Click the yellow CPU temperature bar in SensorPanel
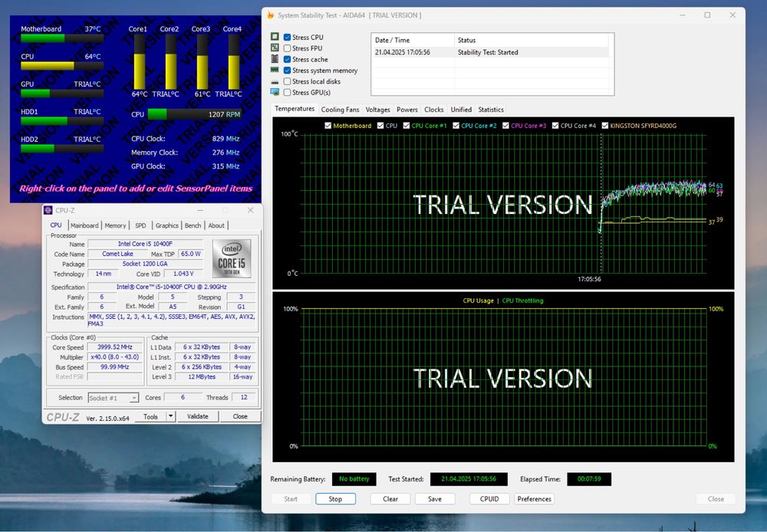Viewport: 767px width, 532px height. click(62, 65)
